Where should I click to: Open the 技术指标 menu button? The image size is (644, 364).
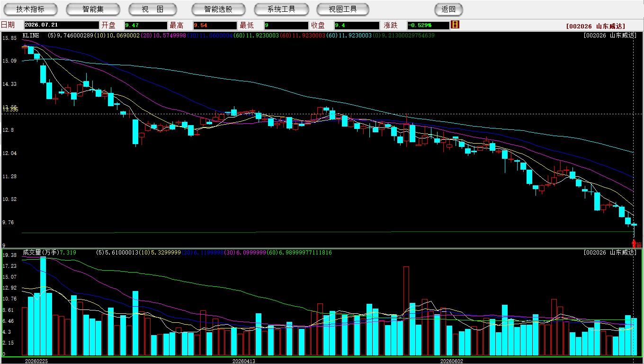pyautogui.click(x=30, y=9)
